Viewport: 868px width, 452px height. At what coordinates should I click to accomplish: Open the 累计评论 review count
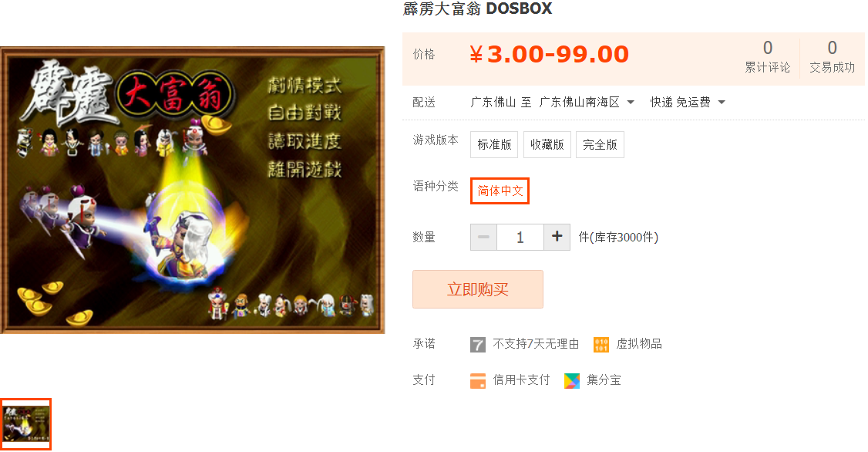(767, 57)
